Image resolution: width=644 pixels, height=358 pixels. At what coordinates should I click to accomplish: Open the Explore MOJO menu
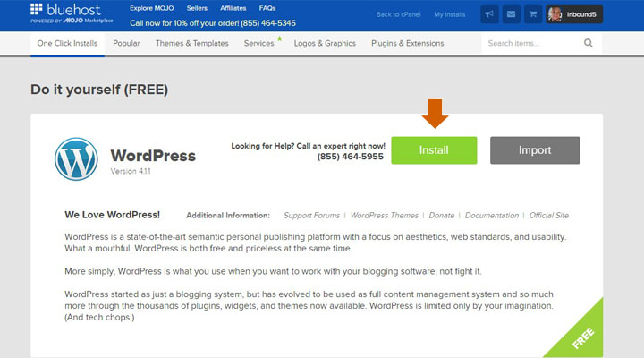pos(151,8)
